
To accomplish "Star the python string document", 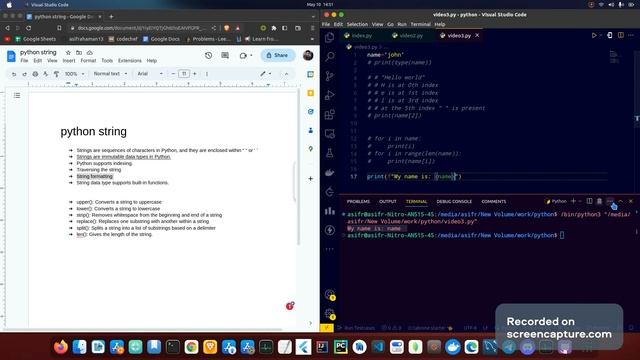I will (x=68, y=53).
